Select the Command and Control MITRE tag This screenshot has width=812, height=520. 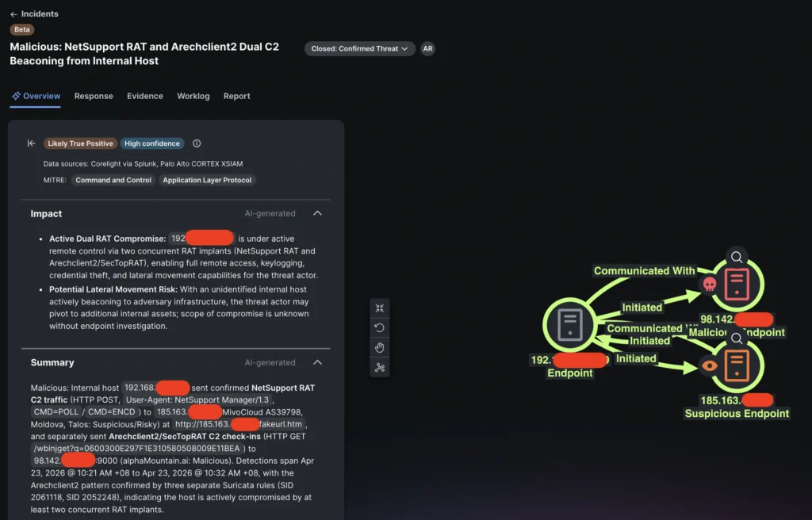coord(113,180)
